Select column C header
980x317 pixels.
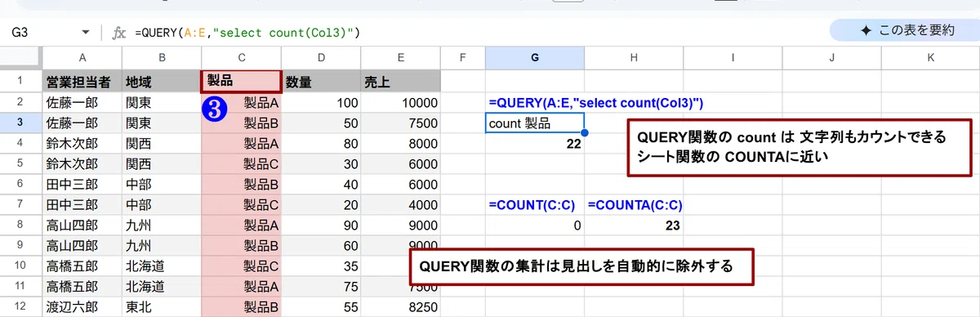(x=242, y=57)
